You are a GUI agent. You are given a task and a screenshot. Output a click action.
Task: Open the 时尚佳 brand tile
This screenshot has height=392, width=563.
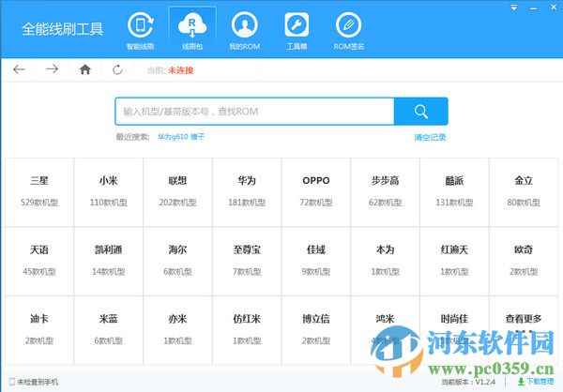coord(454,330)
